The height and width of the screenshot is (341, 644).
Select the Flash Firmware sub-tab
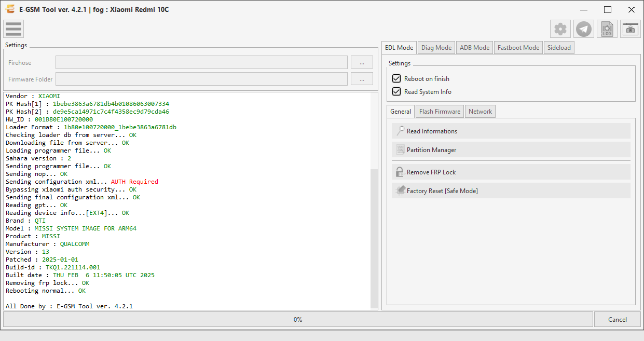click(440, 111)
